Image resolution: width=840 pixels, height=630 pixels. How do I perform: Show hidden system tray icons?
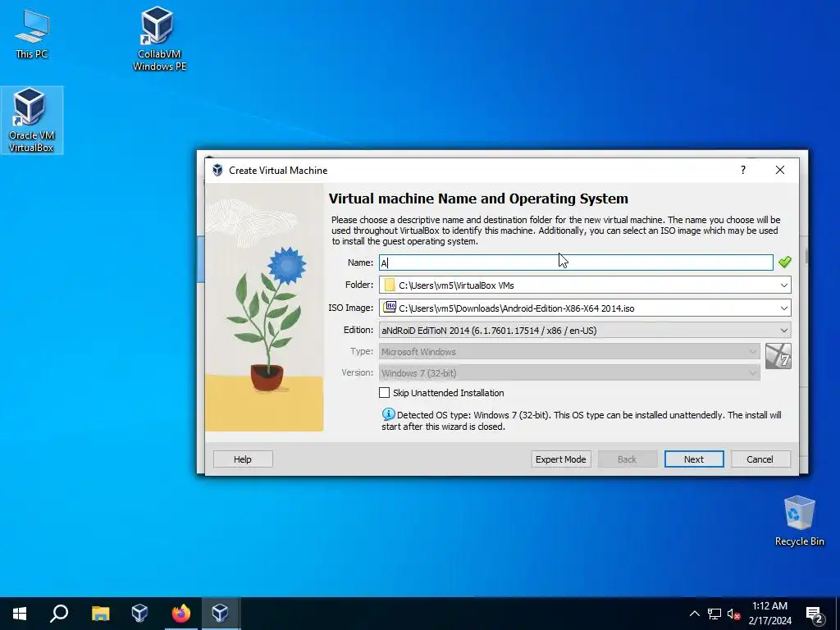[x=694, y=614]
